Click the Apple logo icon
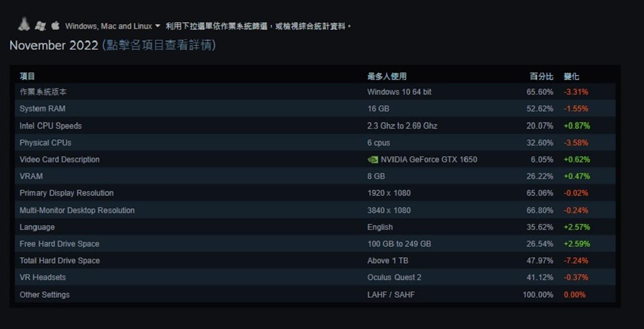 (x=55, y=24)
